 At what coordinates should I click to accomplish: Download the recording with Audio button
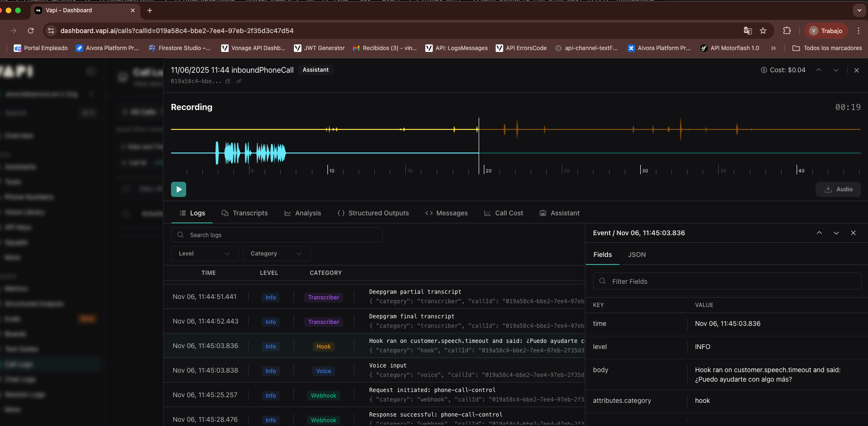point(838,189)
